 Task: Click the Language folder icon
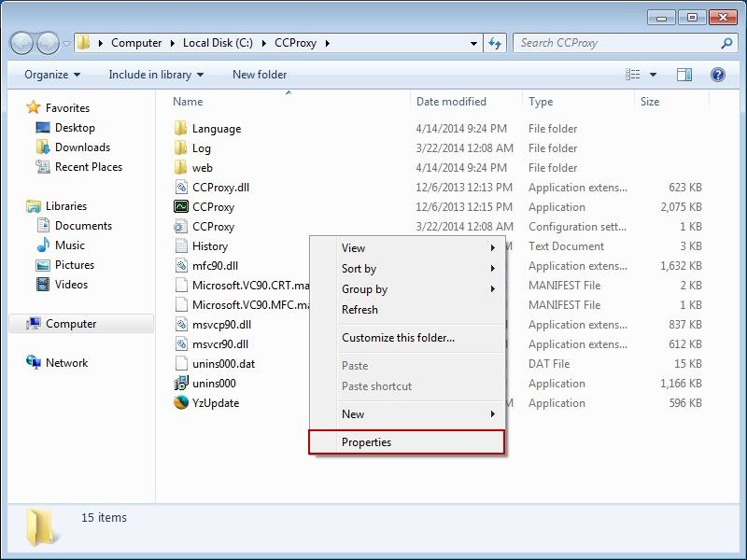click(x=180, y=128)
